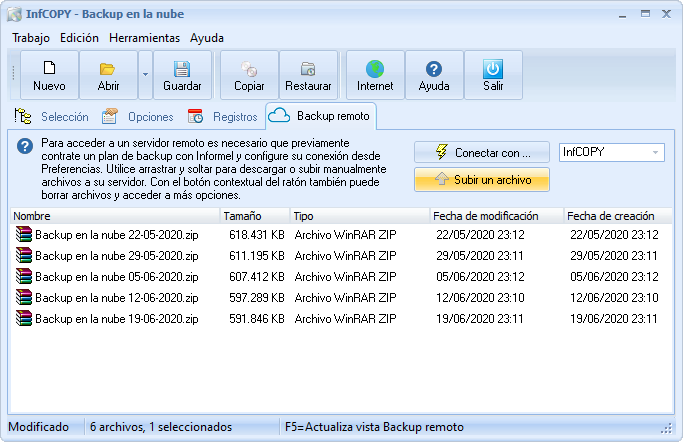Sort by the Nombre column header
This screenshot has height=442, width=683.
click(115, 216)
